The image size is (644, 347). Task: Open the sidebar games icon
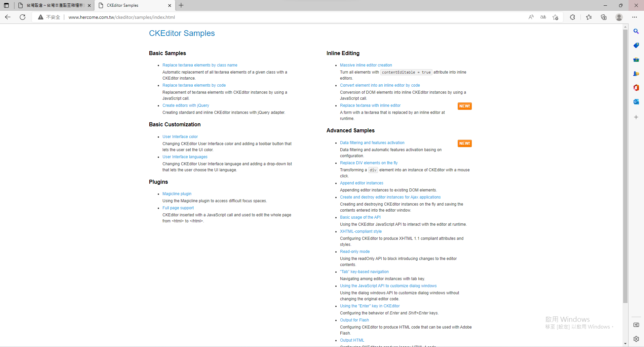coord(636,74)
